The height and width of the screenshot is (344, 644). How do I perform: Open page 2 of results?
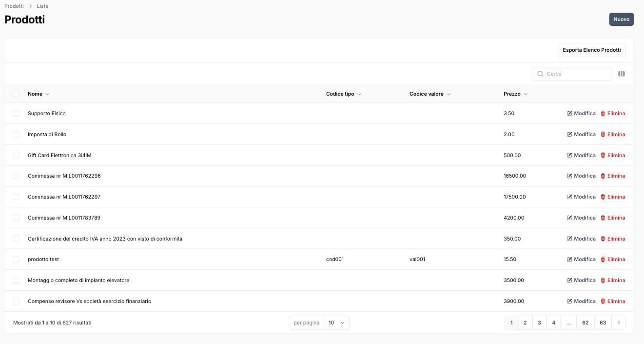point(525,323)
